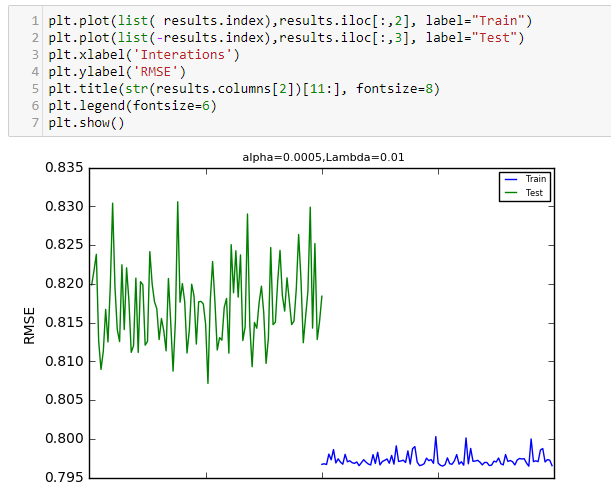611x484 pixels.
Task: Click the plot title alpha=0.0005,Lambda=0.01
Action: [323, 157]
